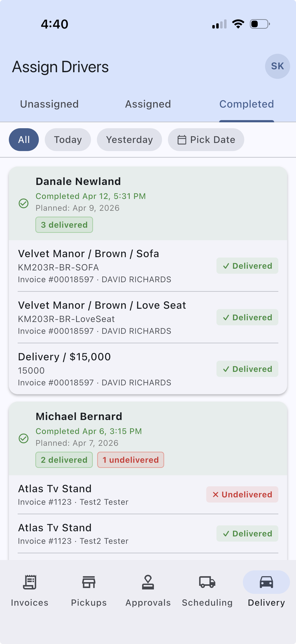Filter completed deliveries by Today

coord(68,140)
